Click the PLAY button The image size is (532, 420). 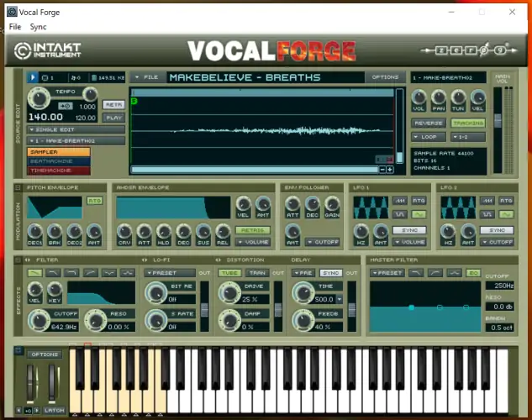click(113, 118)
